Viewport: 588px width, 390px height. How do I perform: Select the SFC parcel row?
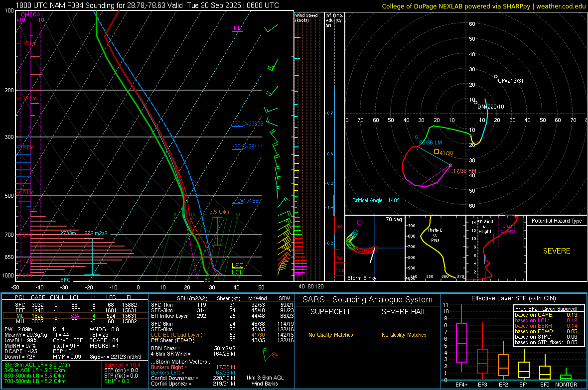tap(74, 305)
